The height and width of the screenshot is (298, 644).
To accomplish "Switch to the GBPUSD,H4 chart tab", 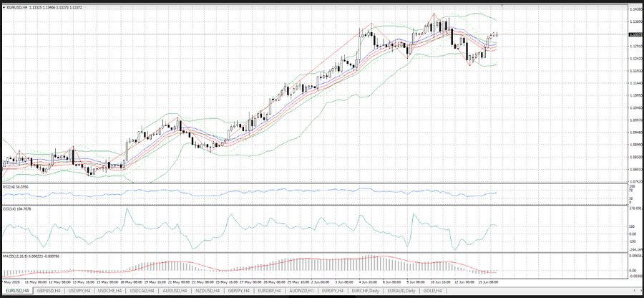I will pyautogui.click(x=49, y=291).
